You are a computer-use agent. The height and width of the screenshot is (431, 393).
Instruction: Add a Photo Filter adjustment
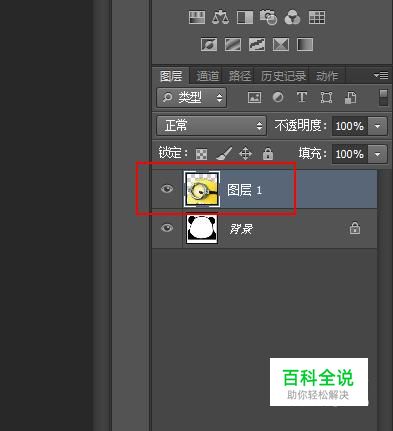(268, 17)
